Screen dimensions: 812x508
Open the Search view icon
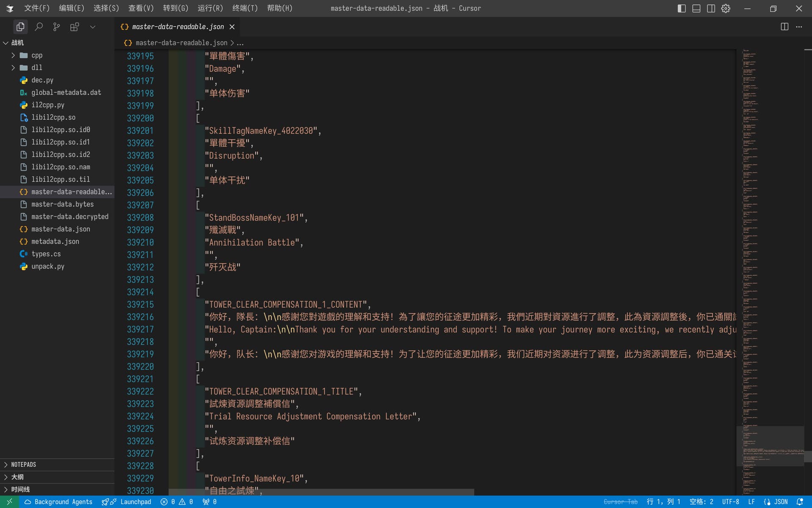(38, 27)
